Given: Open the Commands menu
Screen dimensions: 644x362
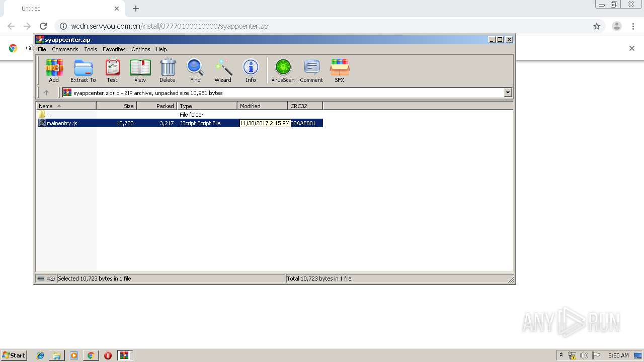Looking at the screenshot, I should coord(65,49).
